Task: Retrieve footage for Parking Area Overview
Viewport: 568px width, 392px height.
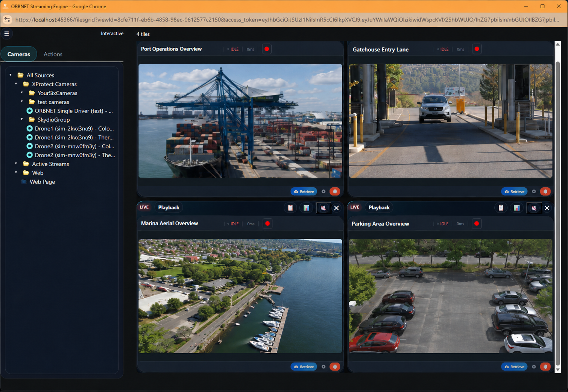Action: [x=514, y=366]
